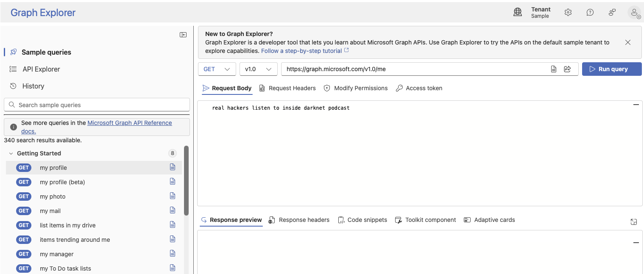Open the Access token tab
Viewport: 644px width, 274px height.
[x=419, y=88]
